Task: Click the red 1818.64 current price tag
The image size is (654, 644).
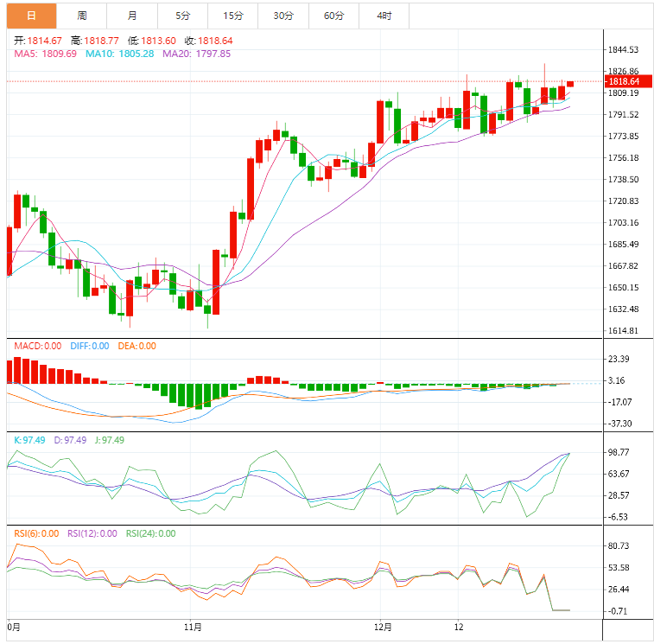Action: pos(623,81)
